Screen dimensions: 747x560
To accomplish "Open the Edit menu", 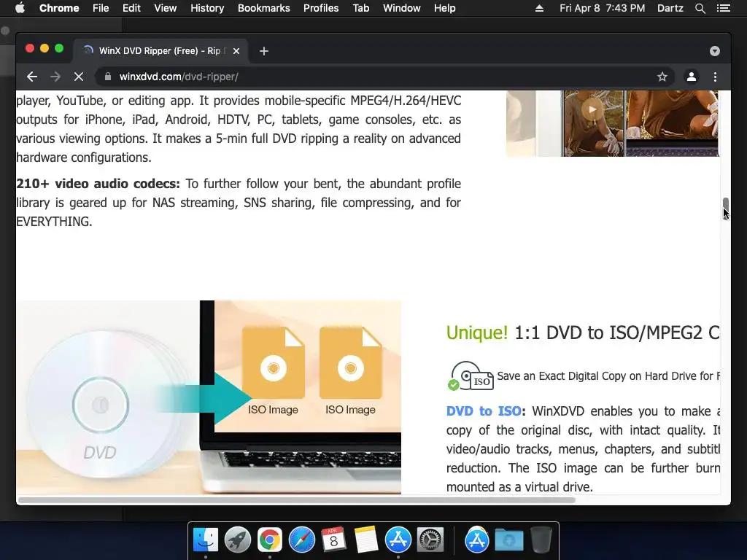I will [x=131, y=8].
